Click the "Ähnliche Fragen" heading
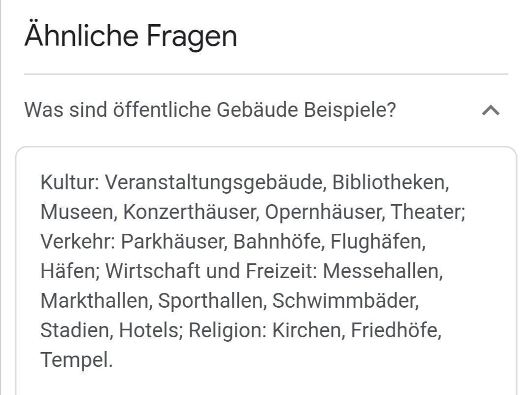532x395 pixels. pos(131,36)
